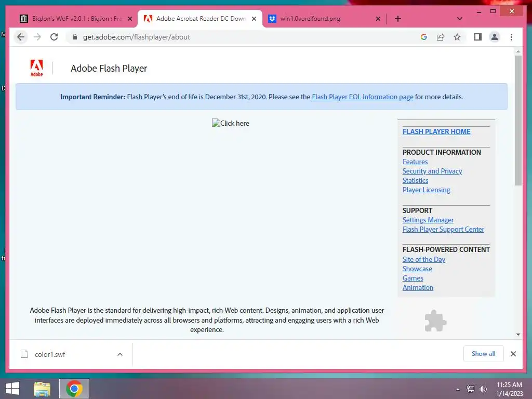532x399 pixels.
Task: Open File Explorer from the taskbar
Action: point(42,389)
